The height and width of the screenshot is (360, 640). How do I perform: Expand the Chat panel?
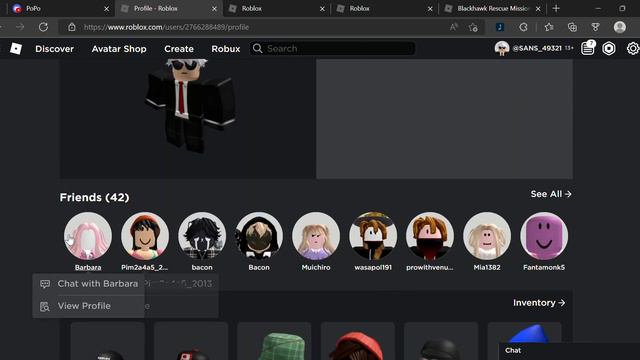coord(569,351)
